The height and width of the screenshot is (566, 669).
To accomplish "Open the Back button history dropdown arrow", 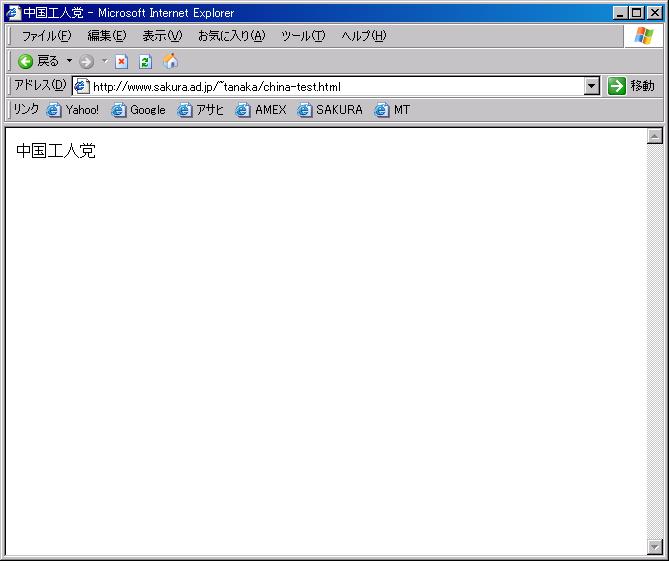I will point(69,62).
